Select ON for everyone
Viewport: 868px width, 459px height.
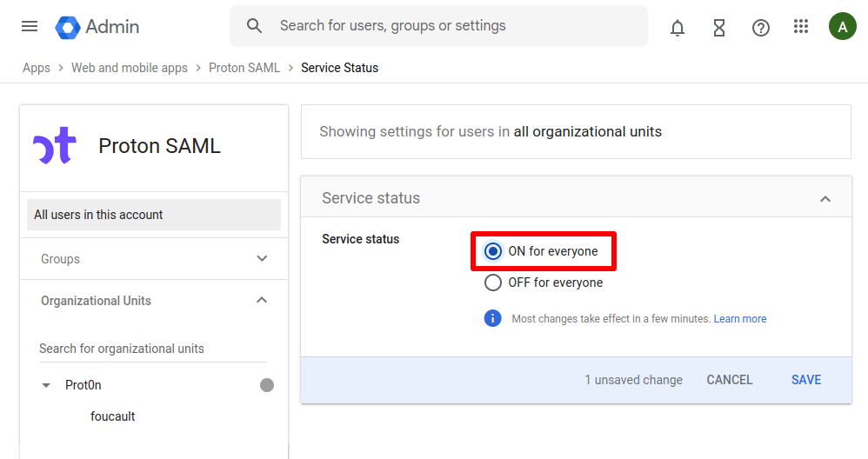click(492, 251)
